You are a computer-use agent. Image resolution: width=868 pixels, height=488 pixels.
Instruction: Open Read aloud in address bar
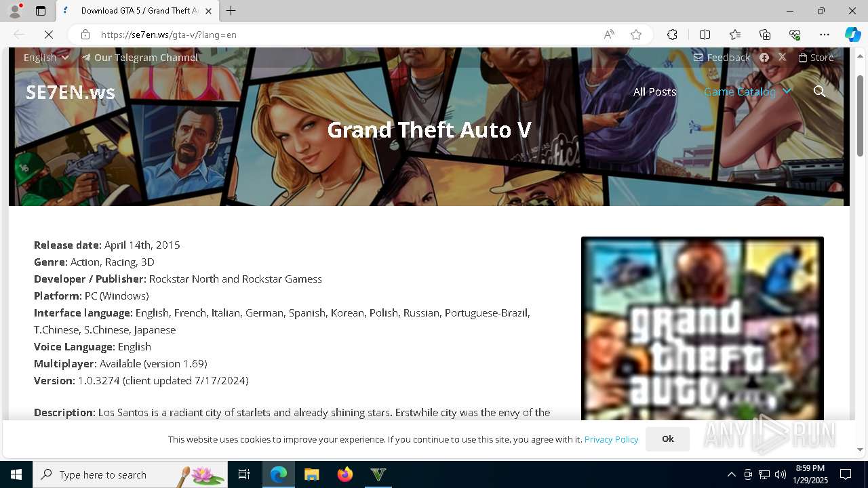pos(609,35)
